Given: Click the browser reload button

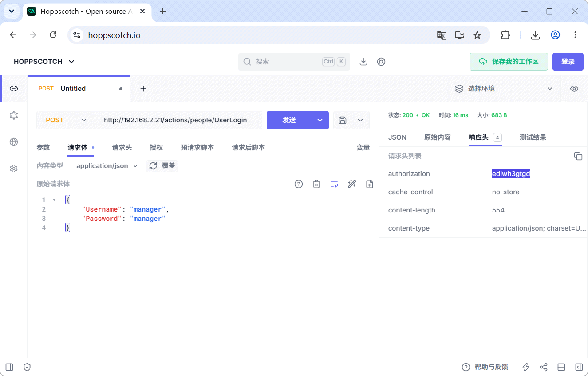Looking at the screenshot, I should pyautogui.click(x=53, y=35).
